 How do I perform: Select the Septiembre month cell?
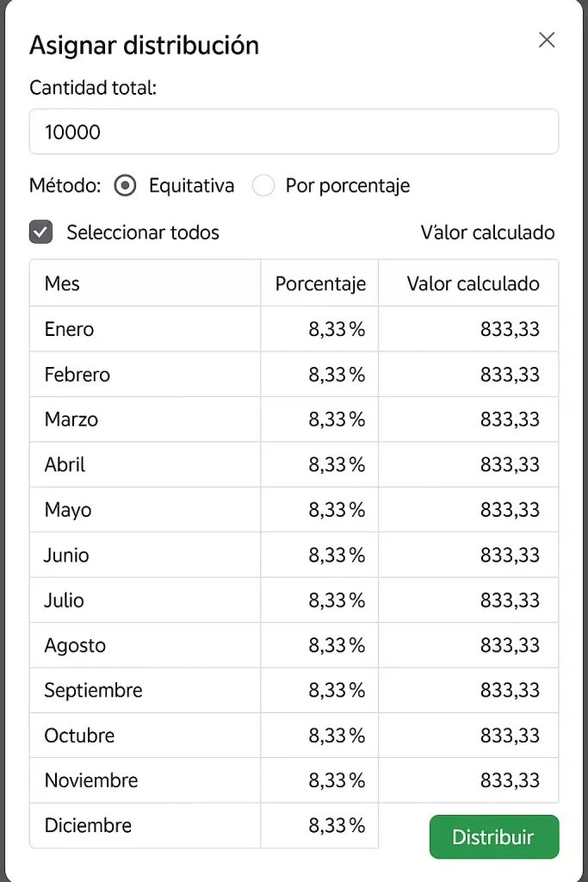(x=94, y=690)
